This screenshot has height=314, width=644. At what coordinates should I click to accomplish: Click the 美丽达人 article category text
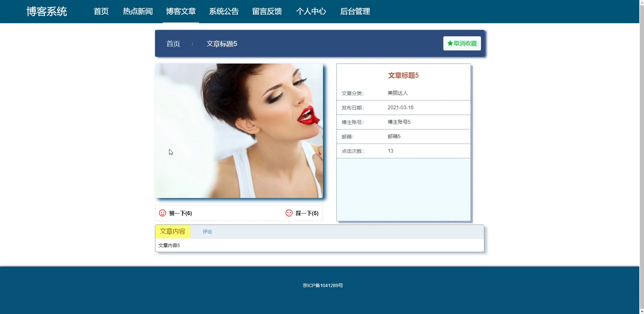click(x=397, y=93)
